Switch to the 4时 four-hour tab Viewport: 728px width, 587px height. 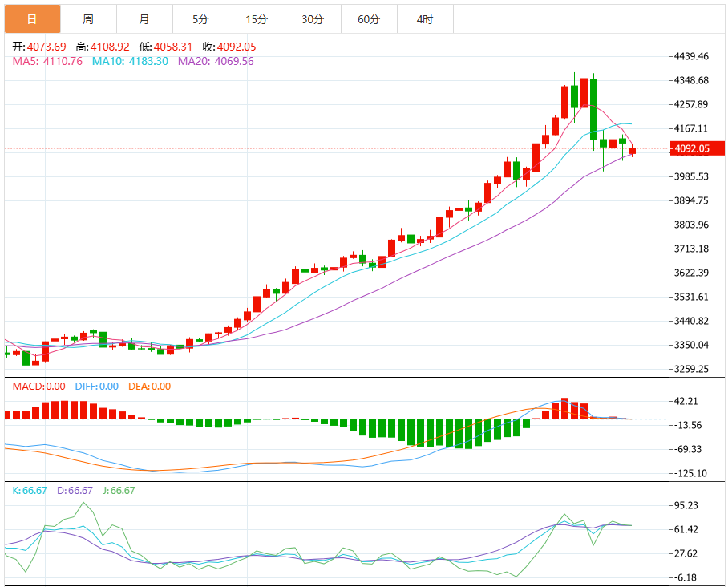[x=425, y=18]
